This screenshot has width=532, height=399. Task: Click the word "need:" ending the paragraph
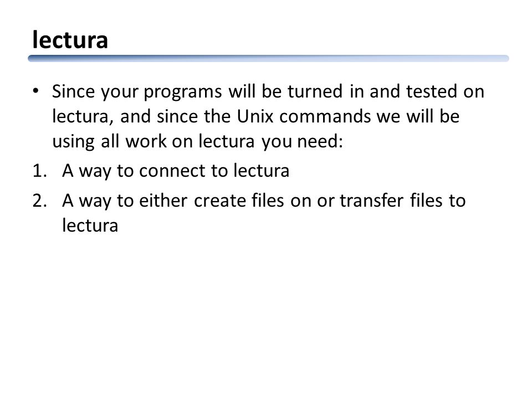320,141
